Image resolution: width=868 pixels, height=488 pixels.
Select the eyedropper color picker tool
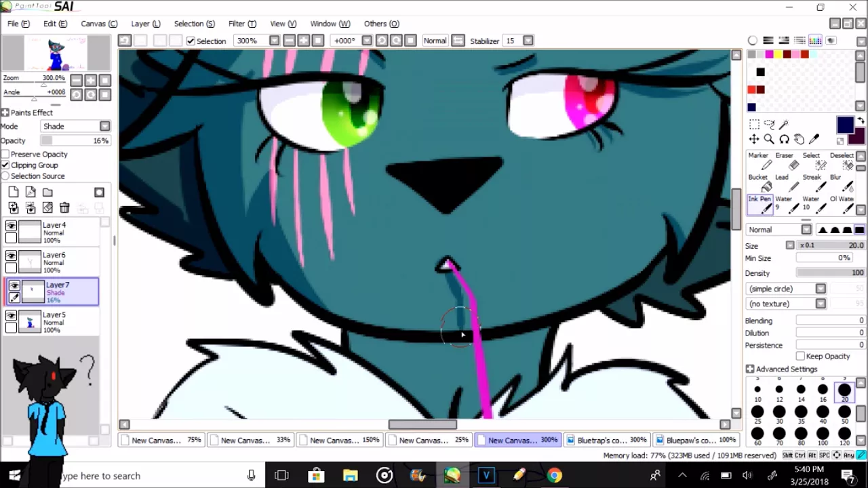click(814, 139)
